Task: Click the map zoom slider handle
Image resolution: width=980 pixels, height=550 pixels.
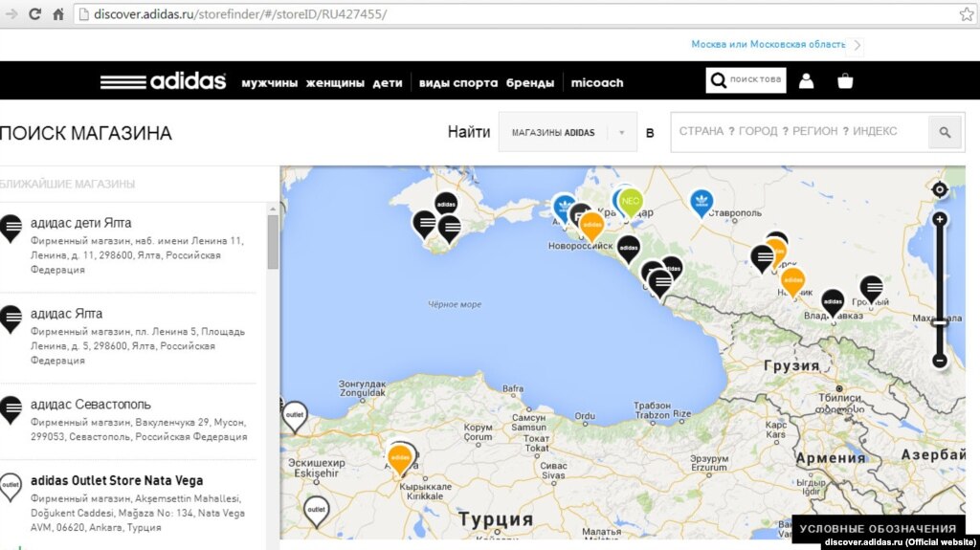Action: click(x=940, y=322)
